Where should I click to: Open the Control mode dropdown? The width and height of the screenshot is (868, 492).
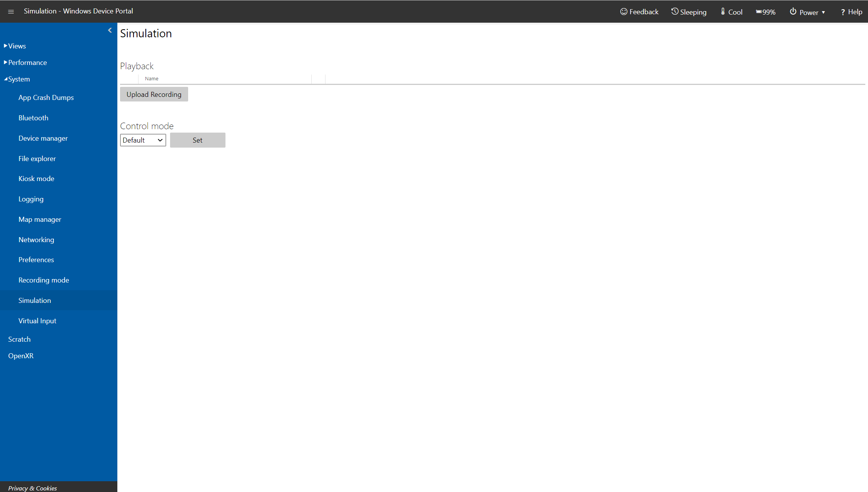pos(143,140)
